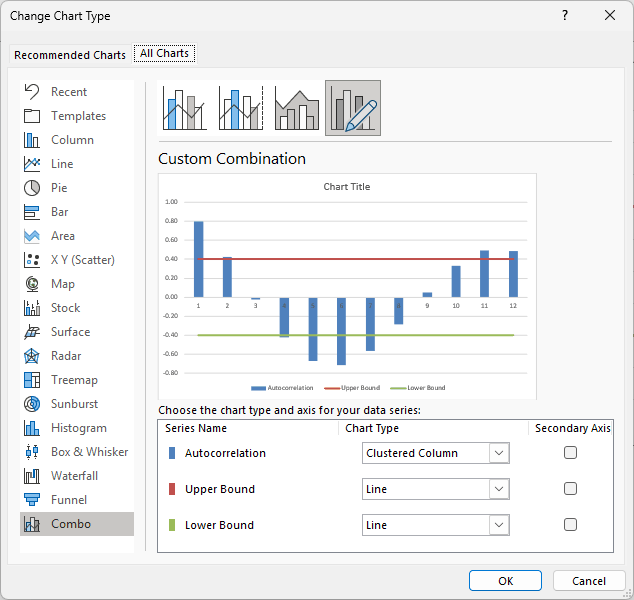This screenshot has width=634, height=600.
Task: Select the Box & Whisker category label
Action: coord(89,452)
